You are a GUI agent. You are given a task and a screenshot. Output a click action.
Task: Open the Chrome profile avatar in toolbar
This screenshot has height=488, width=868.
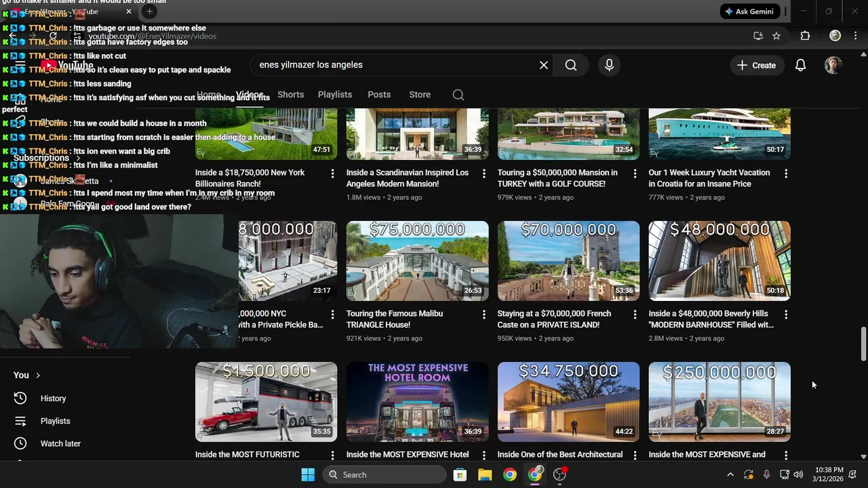point(835,36)
